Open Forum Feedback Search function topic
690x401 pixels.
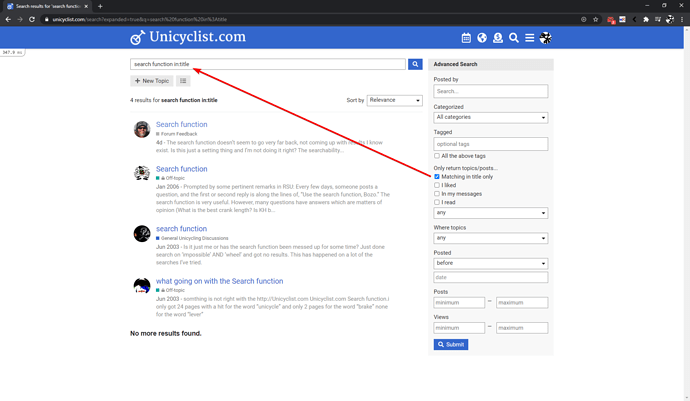[181, 125]
